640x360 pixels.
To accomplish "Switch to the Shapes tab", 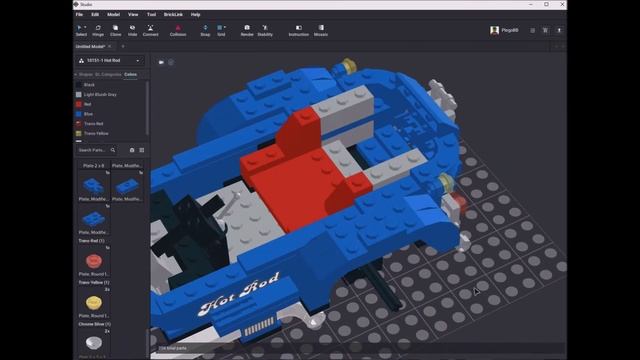I will pos(86,75).
